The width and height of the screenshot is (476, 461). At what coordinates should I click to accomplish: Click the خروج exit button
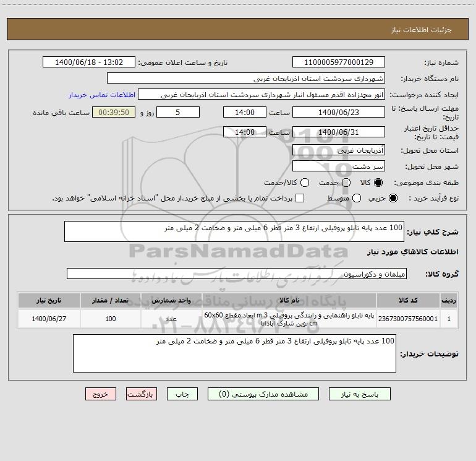101,394
